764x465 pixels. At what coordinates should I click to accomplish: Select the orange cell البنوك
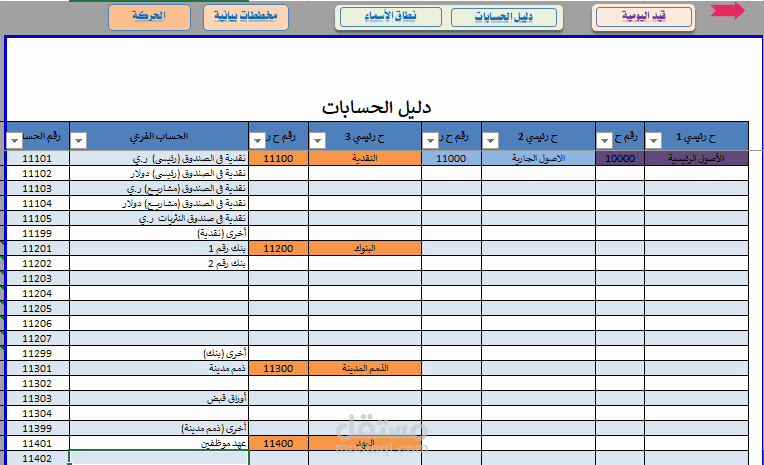(365, 249)
